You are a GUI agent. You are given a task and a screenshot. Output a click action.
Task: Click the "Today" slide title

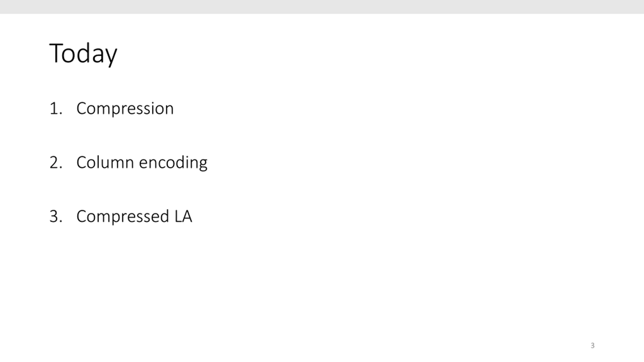83,53
